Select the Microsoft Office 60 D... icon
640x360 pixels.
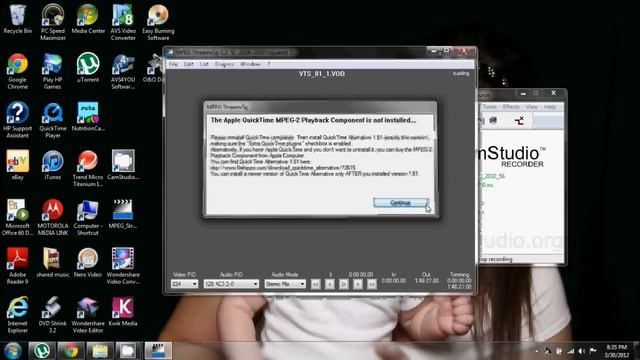(x=18, y=217)
